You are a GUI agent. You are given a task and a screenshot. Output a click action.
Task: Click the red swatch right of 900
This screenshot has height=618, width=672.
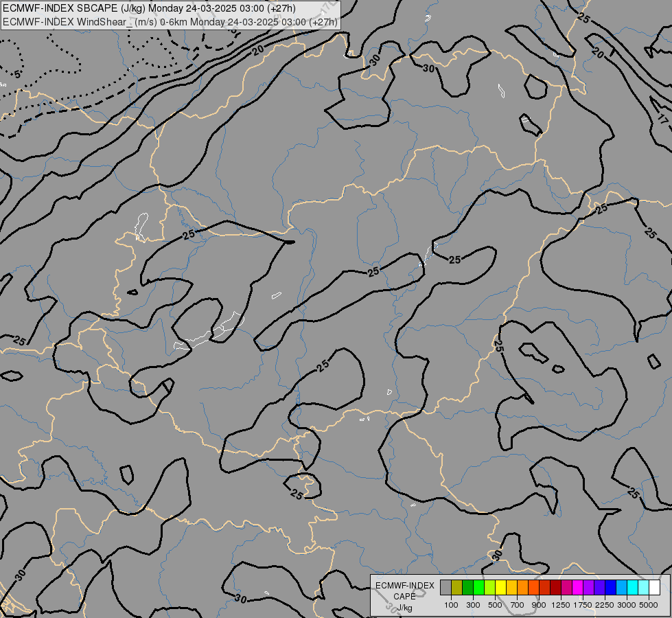click(x=545, y=588)
